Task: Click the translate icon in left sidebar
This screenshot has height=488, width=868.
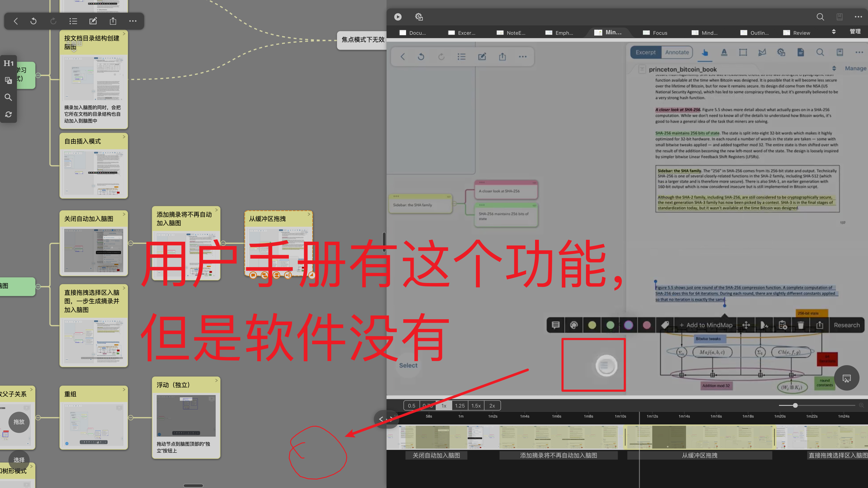Action: [8, 80]
